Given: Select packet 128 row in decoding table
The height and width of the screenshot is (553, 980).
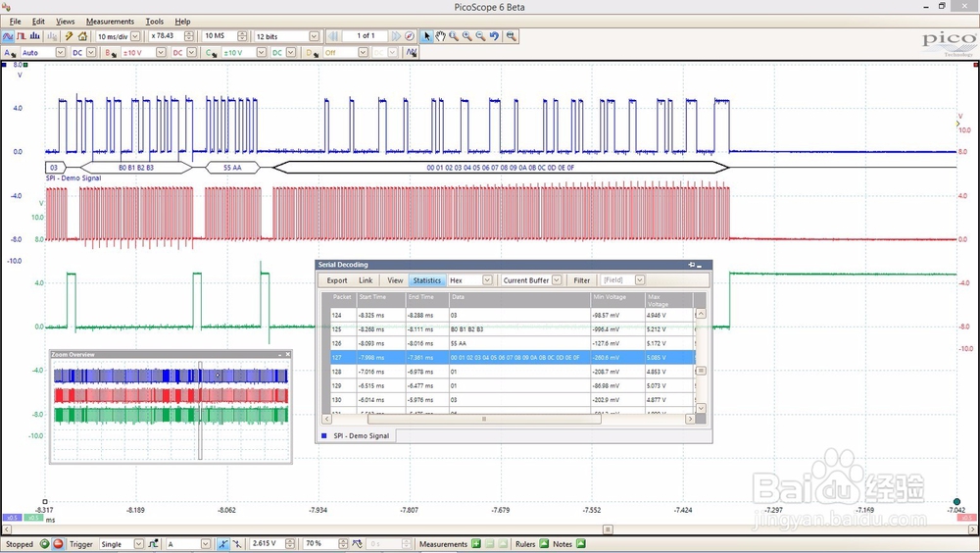Looking at the screenshot, I should (513, 372).
